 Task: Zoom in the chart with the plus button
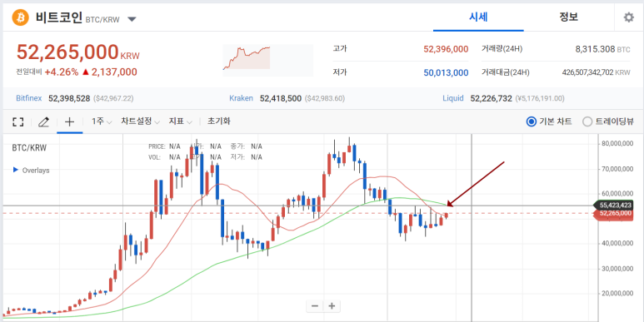332,305
